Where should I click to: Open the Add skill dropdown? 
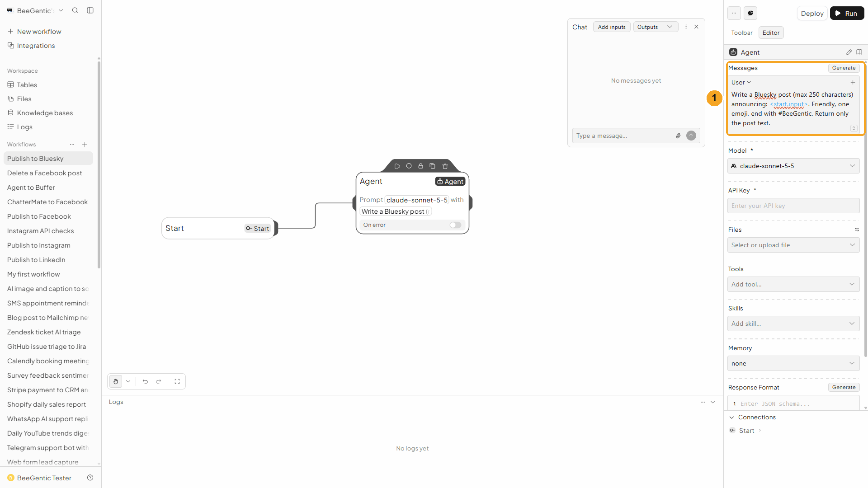coord(793,324)
